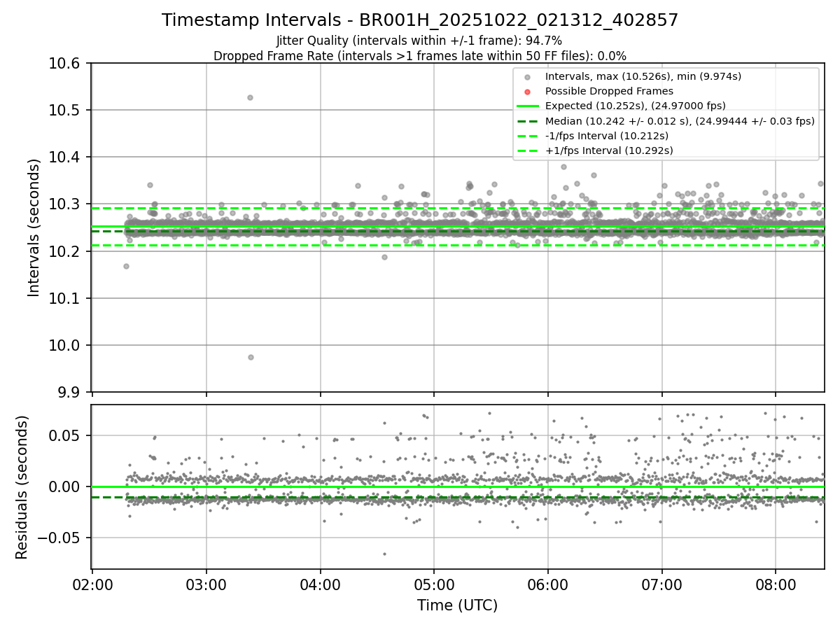
Task: Click the '06:00' time tick label
Action: click(548, 584)
